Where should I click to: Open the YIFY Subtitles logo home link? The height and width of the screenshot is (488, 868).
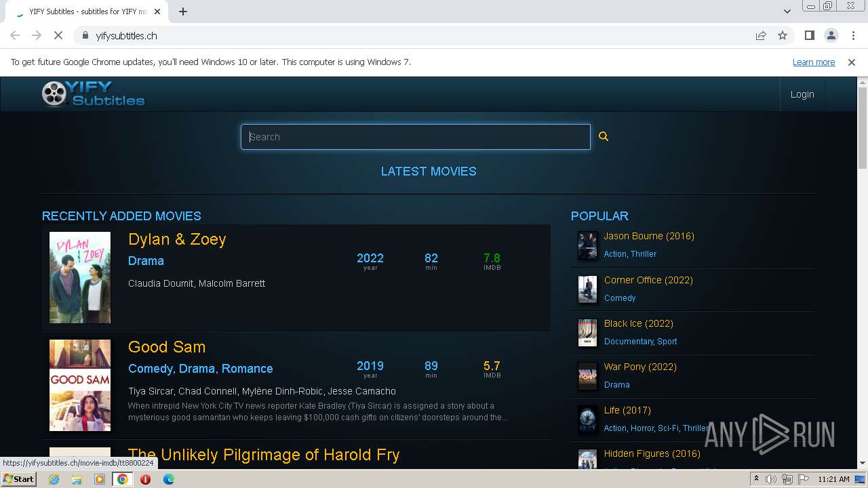tap(94, 94)
